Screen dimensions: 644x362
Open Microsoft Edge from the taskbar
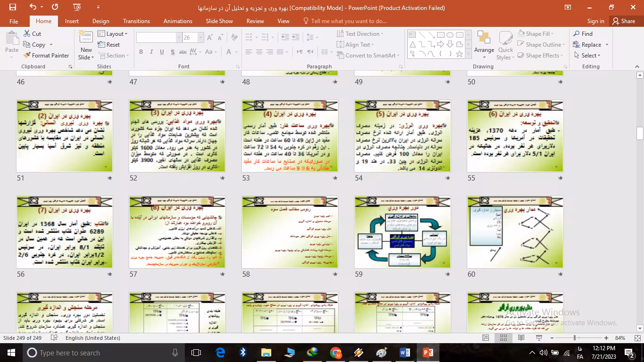(220, 353)
